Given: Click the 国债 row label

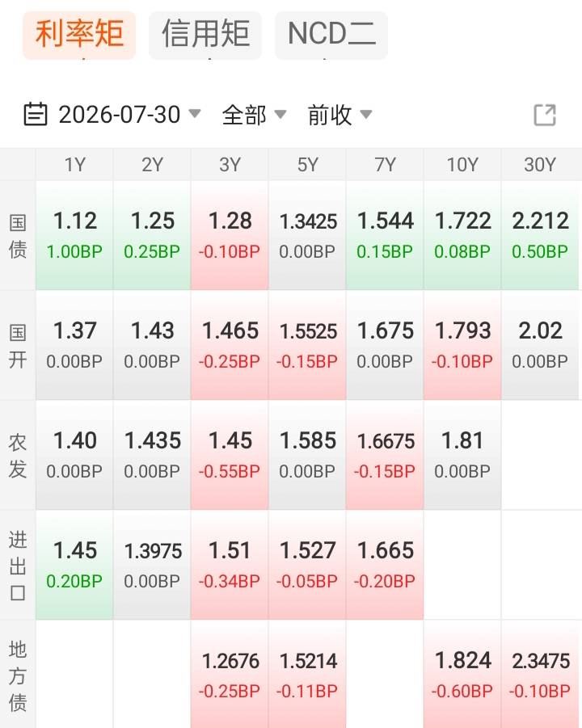Looking at the screenshot, I should coord(18,235).
